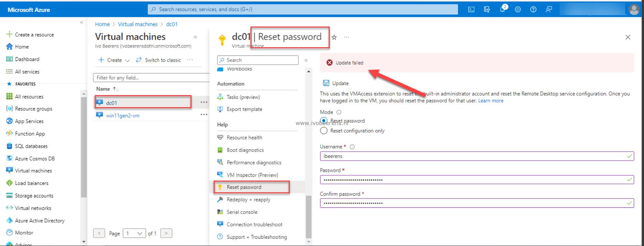
Task: Open more commands ellipsis in Virtual machines toolbar
Action: 190,60
